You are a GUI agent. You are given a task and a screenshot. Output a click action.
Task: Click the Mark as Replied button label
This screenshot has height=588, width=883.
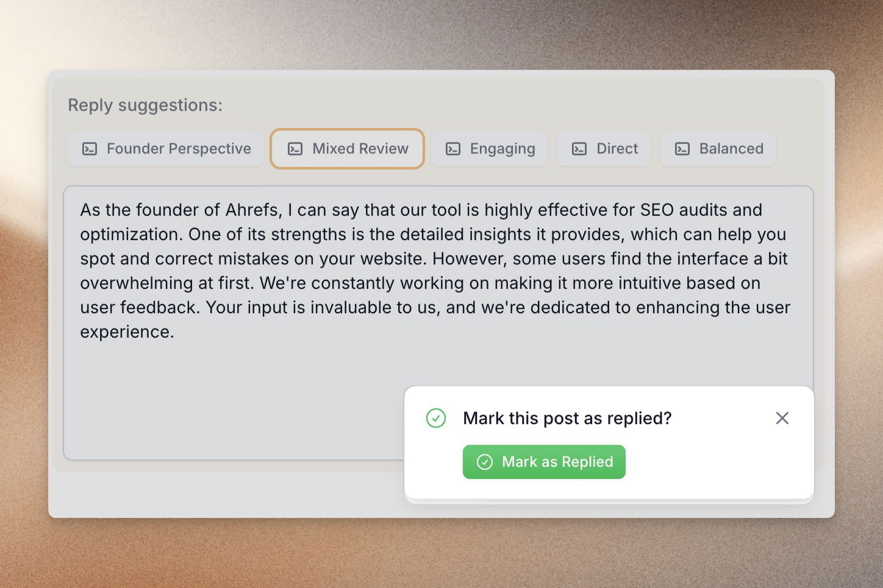pos(557,462)
